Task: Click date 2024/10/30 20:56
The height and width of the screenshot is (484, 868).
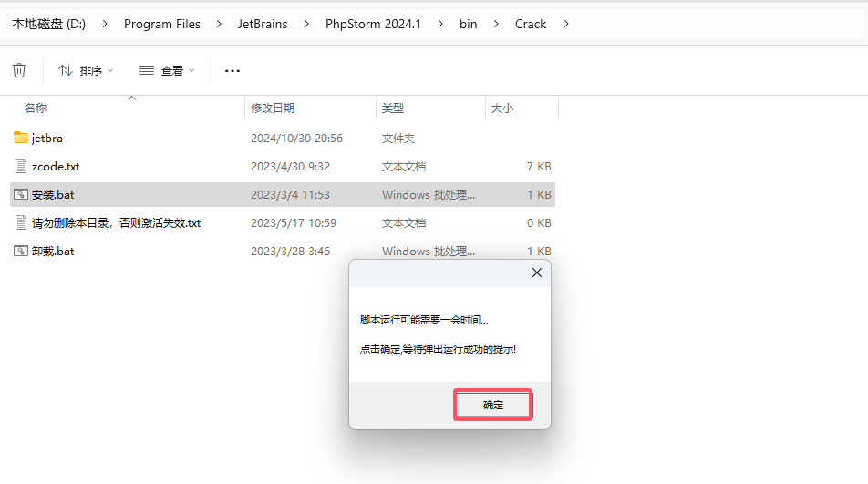Action: click(296, 139)
